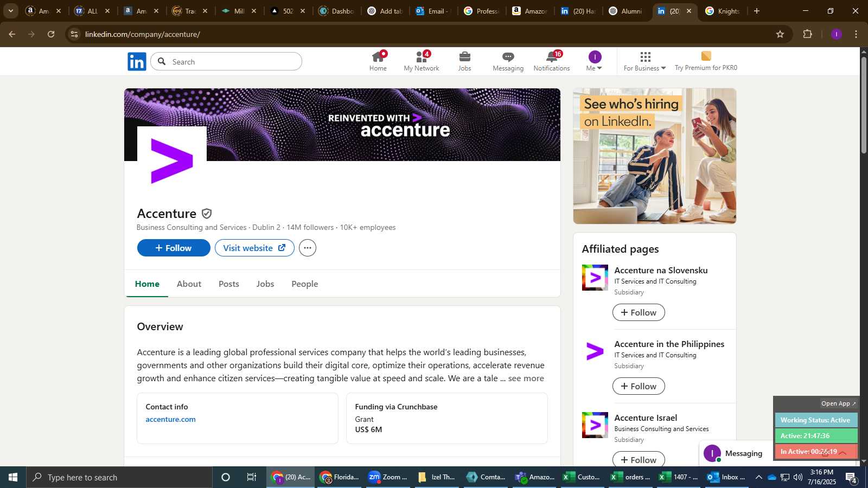Click Accenture Israel logo
868x488 pixels.
point(595,425)
